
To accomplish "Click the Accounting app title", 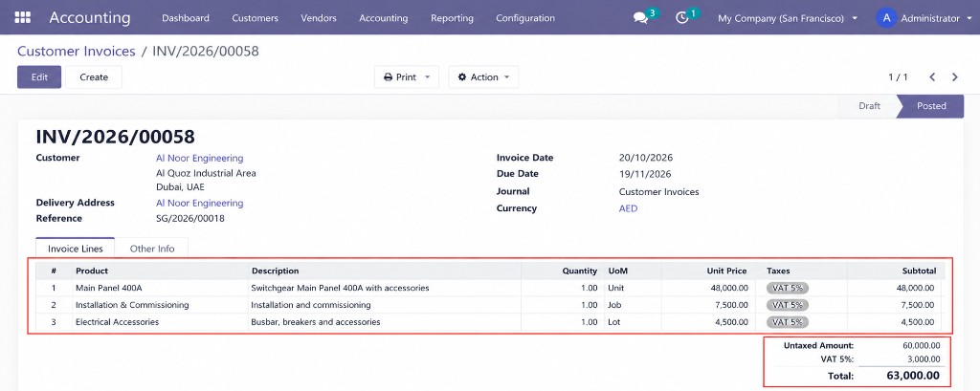I will (x=90, y=17).
